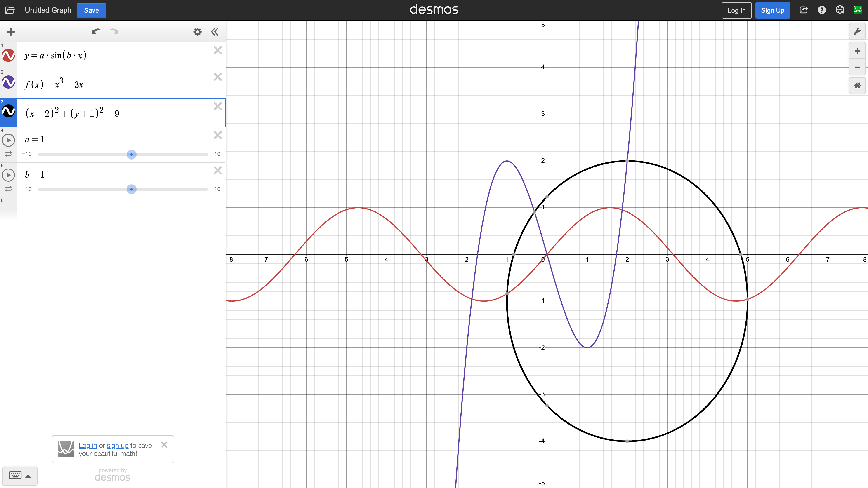Click the Log In button
The height and width of the screenshot is (488, 868).
pos(737,10)
